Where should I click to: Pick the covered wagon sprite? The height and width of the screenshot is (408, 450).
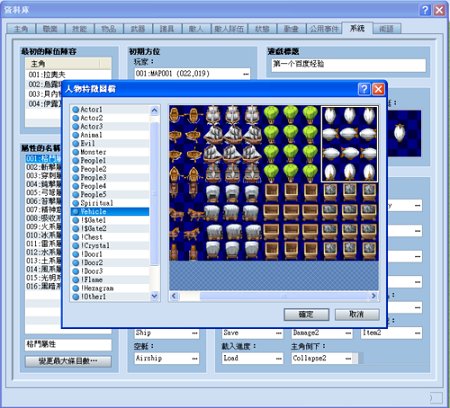pos(233,222)
